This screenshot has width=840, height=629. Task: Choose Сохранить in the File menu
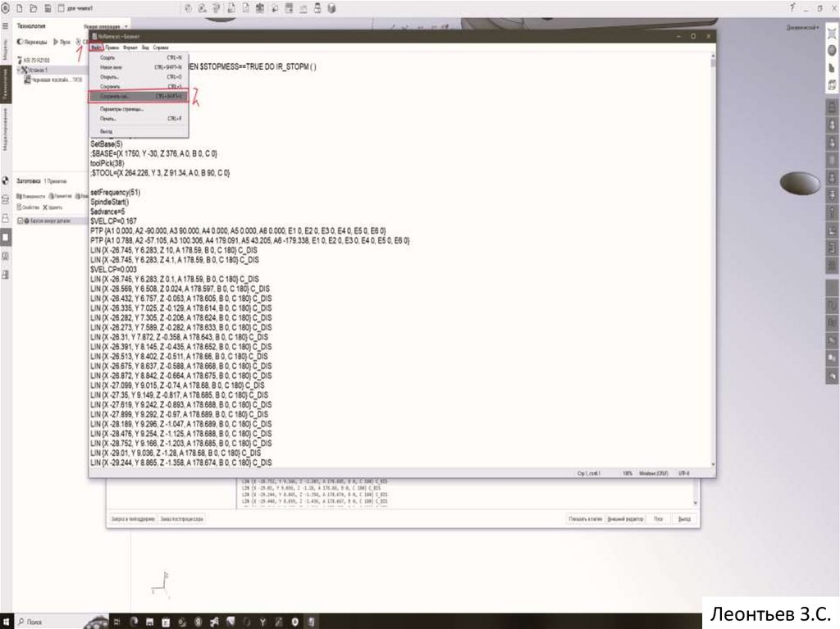pos(138,86)
